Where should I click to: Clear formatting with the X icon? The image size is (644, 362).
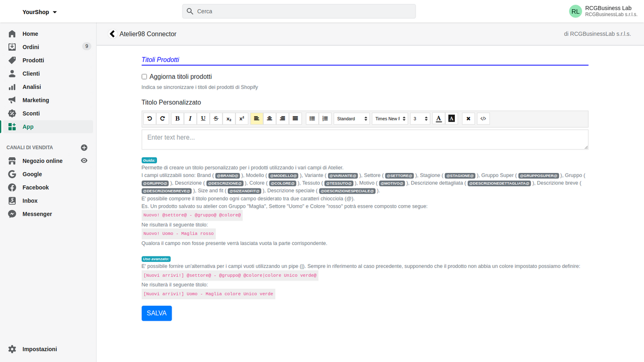[x=468, y=119]
